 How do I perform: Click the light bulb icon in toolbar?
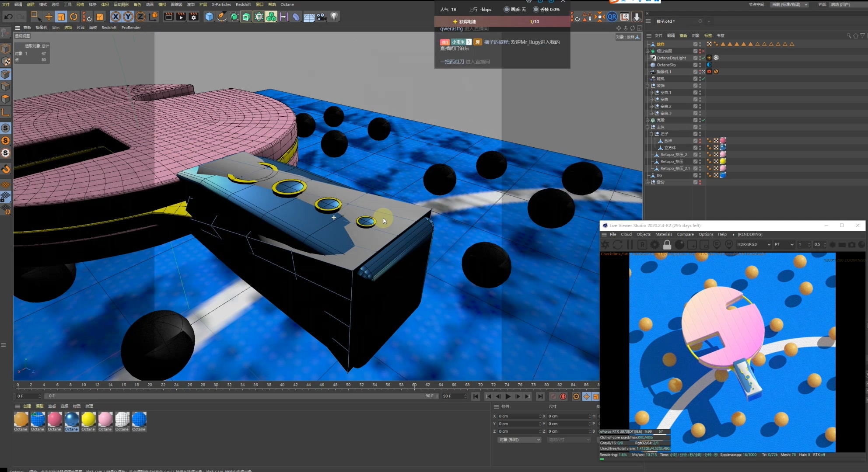click(x=334, y=17)
